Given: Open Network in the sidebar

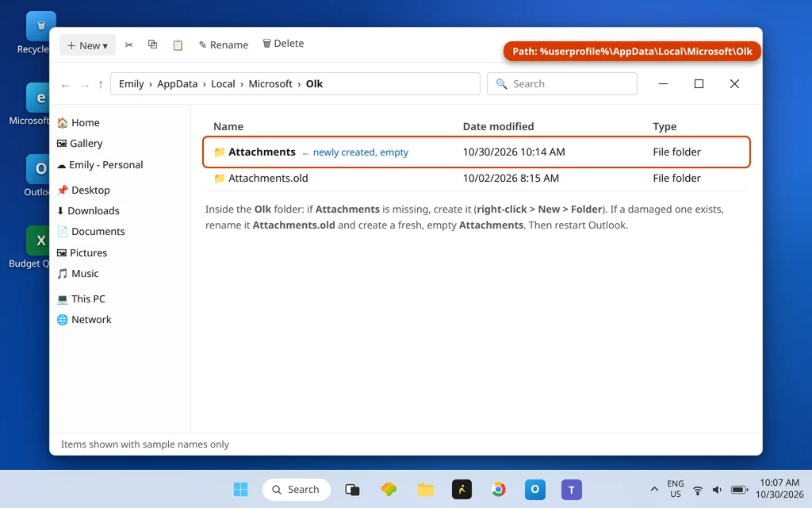Looking at the screenshot, I should pos(84,320).
